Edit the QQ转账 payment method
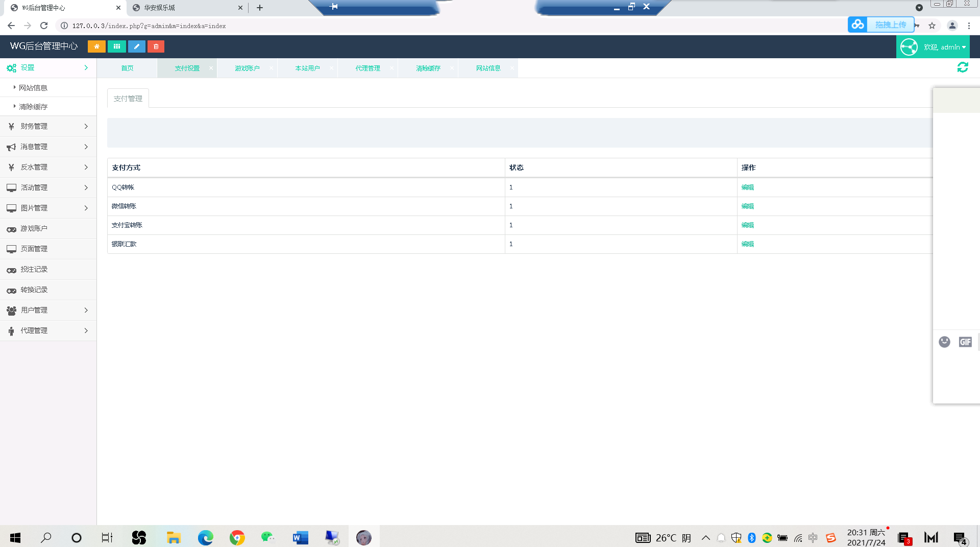The height and width of the screenshot is (547, 980). 747,187
